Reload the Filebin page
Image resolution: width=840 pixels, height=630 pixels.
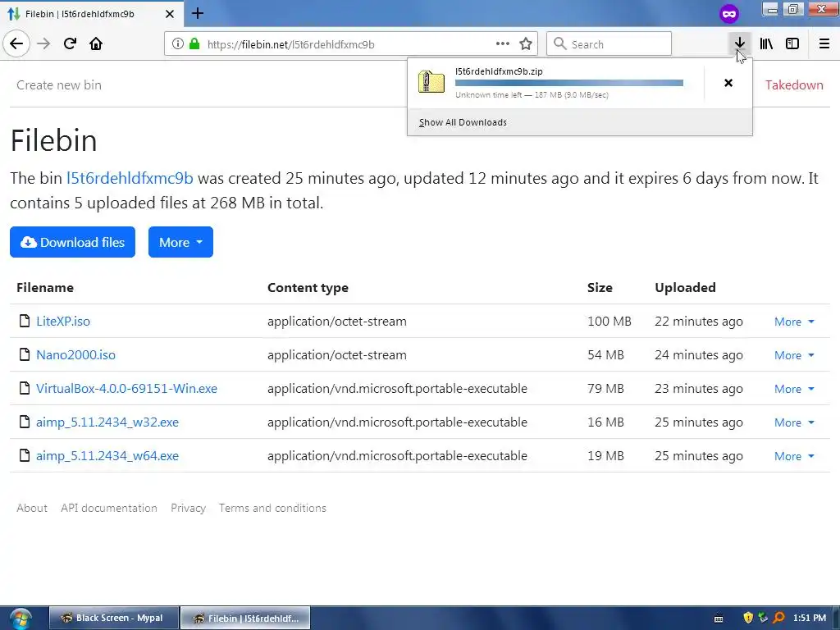(70, 43)
